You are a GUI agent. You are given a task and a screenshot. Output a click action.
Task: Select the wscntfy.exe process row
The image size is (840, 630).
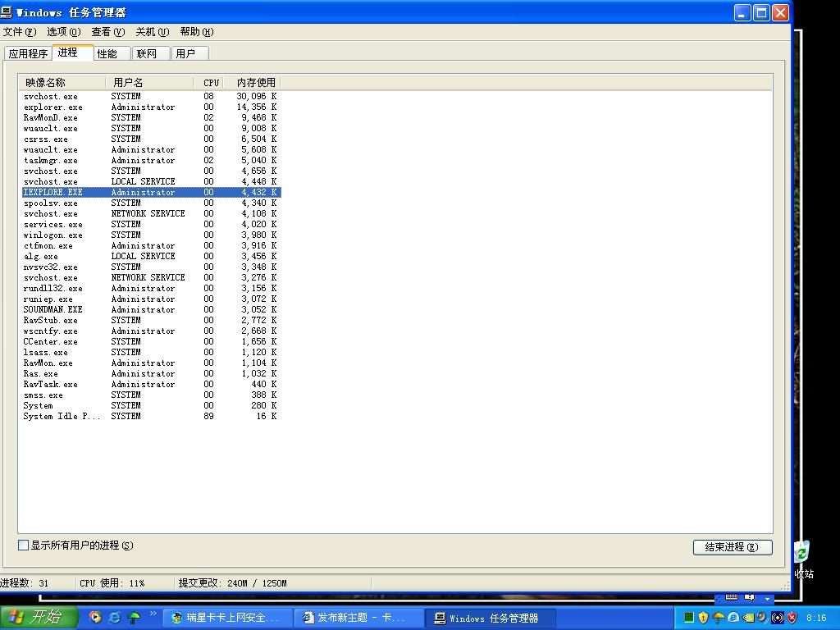click(x=152, y=331)
